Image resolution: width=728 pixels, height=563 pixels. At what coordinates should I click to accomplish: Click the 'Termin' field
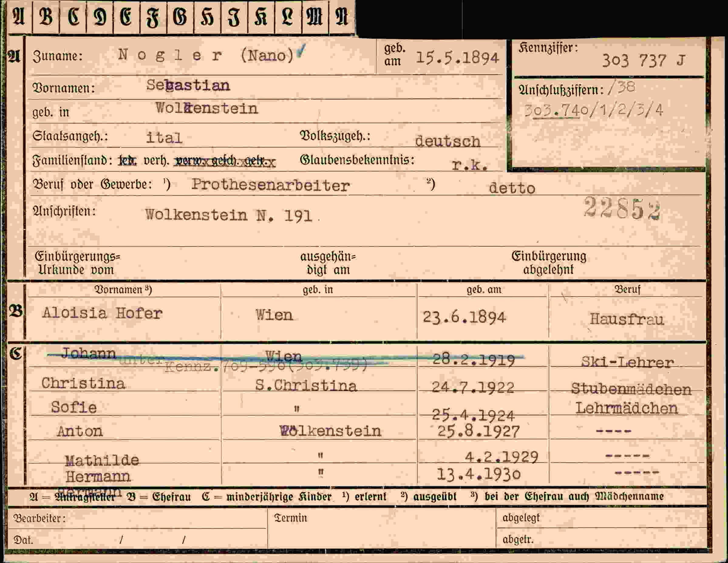coord(382,528)
